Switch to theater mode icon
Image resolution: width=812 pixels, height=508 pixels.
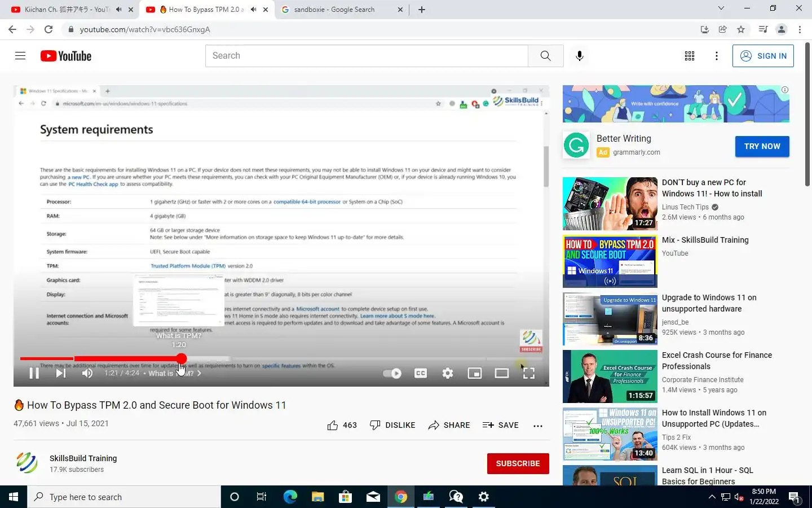[502, 373]
